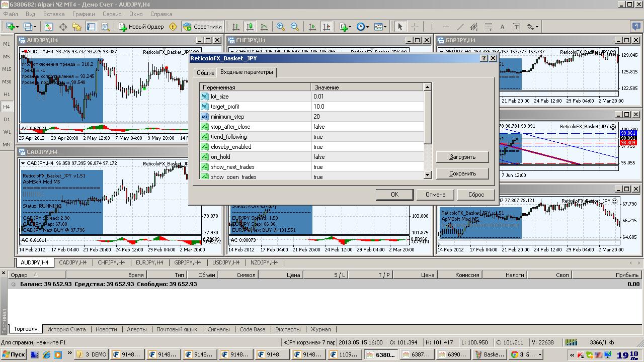
Task: Click the Загрузить button
Action: pyautogui.click(x=462, y=157)
